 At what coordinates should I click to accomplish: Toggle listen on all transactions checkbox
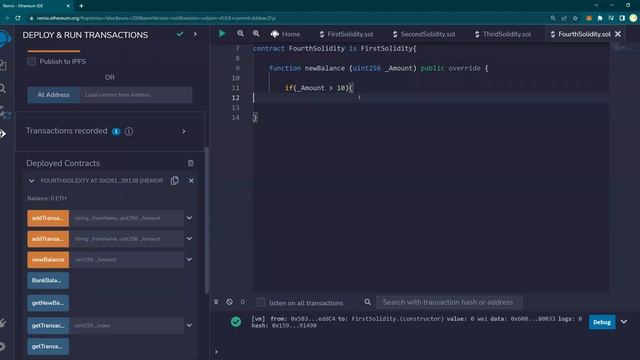click(261, 302)
